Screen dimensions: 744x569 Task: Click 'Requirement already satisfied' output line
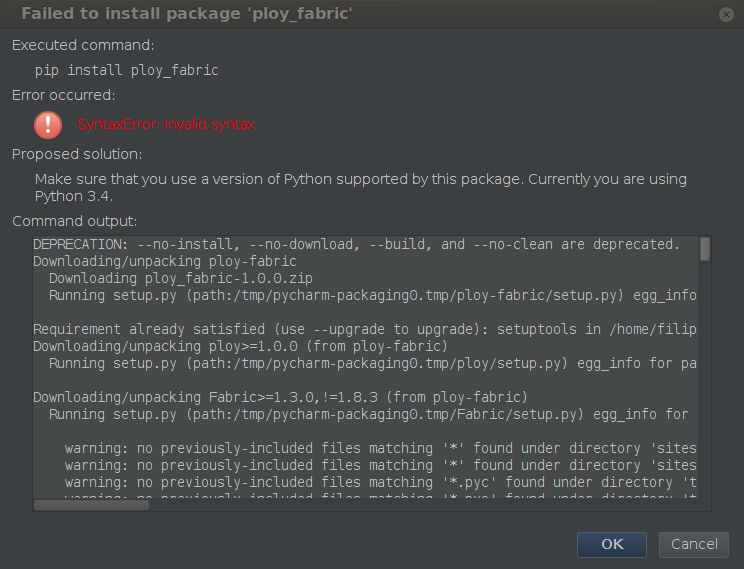pyautogui.click(x=365, y=329)
